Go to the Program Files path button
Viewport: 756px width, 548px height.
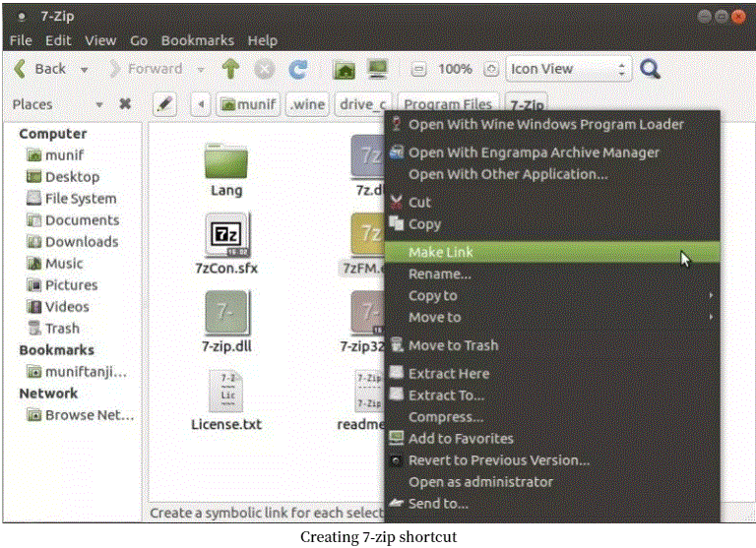[448, 104]
